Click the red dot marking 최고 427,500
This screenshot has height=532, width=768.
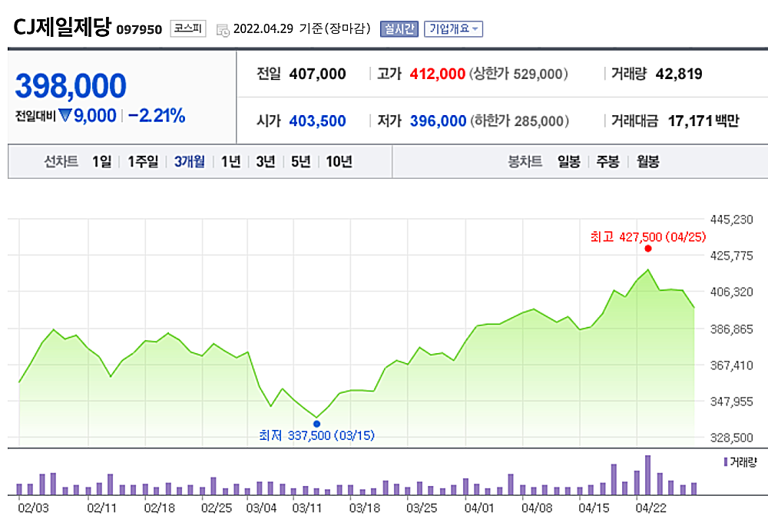click(649, 248)
